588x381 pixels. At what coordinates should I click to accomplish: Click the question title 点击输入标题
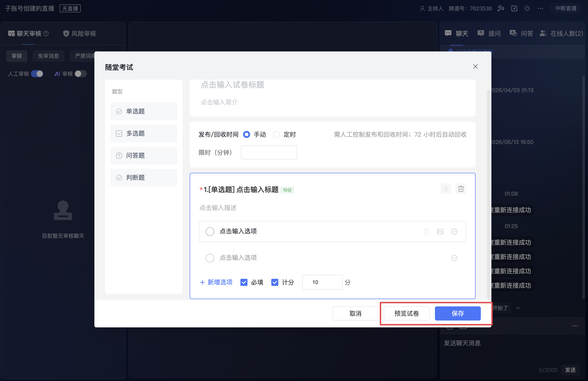pyautogui.click(x=257, y=190)
